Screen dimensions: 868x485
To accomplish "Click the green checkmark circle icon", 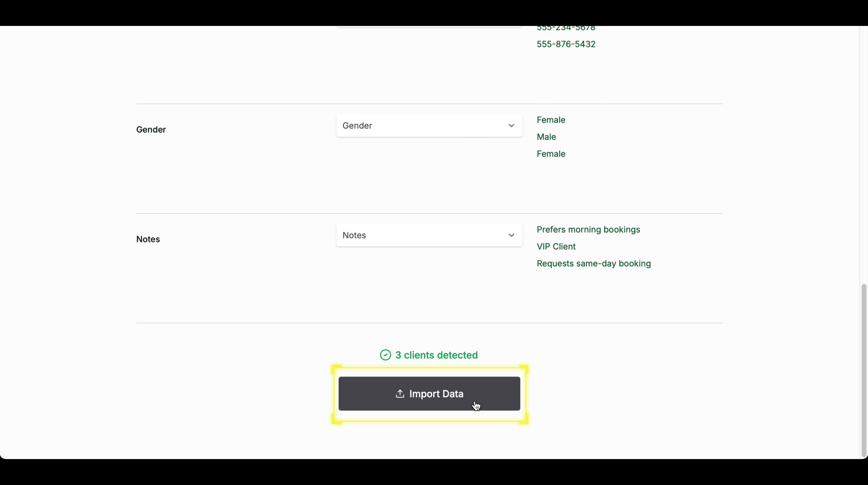I will point(385,355).
